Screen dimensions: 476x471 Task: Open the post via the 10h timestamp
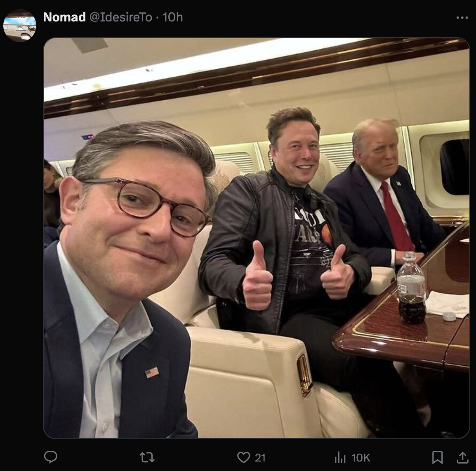click(x=172, y=17)
